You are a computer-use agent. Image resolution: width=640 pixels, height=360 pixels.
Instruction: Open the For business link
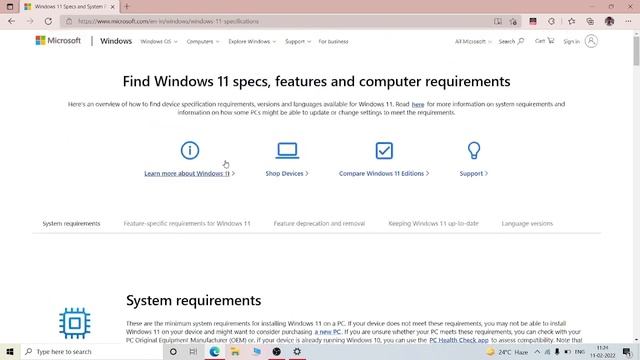click(333, 41)
